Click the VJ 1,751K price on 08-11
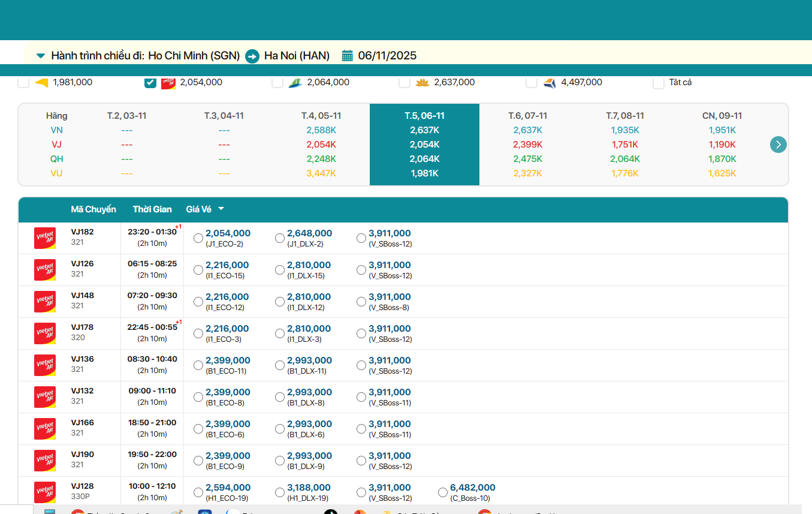812x514 pixels. [625, 145]
